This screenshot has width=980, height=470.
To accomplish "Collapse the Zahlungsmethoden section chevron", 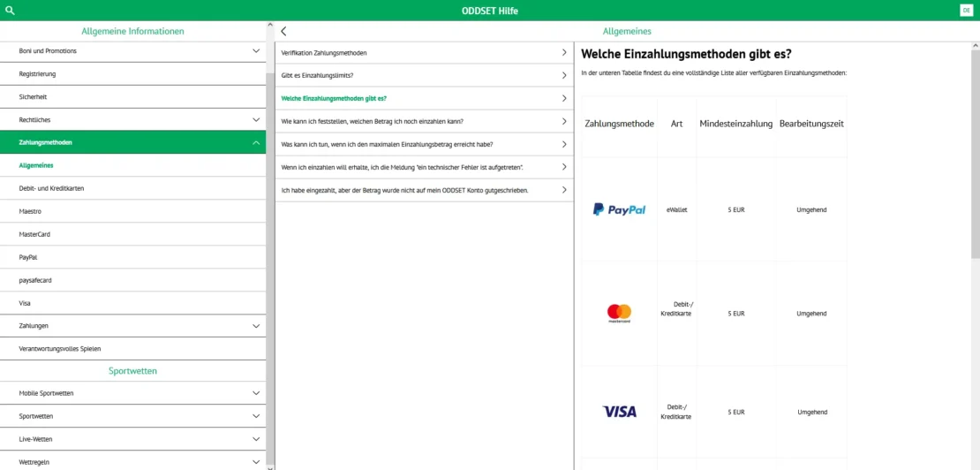I will [256, 142].
